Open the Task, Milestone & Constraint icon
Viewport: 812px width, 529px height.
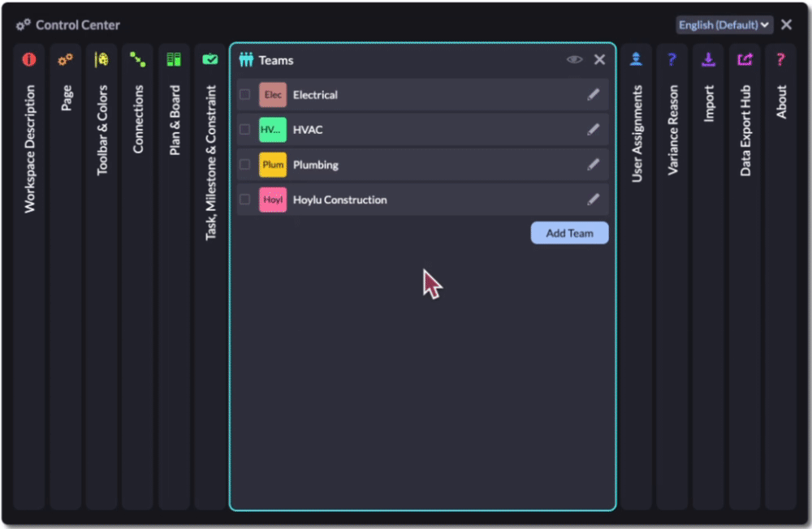click(210, 59)
